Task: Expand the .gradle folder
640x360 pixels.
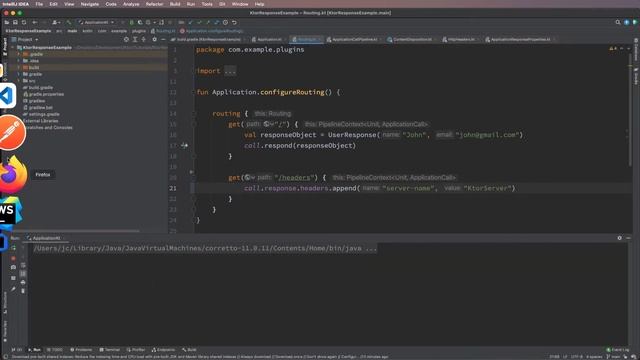Action: click(18, 54)
